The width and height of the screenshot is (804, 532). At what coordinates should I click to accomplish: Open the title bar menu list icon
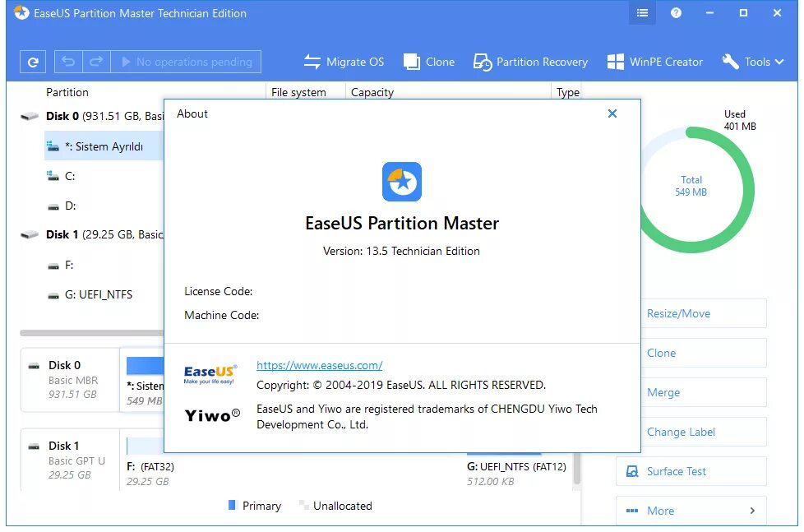642,13
